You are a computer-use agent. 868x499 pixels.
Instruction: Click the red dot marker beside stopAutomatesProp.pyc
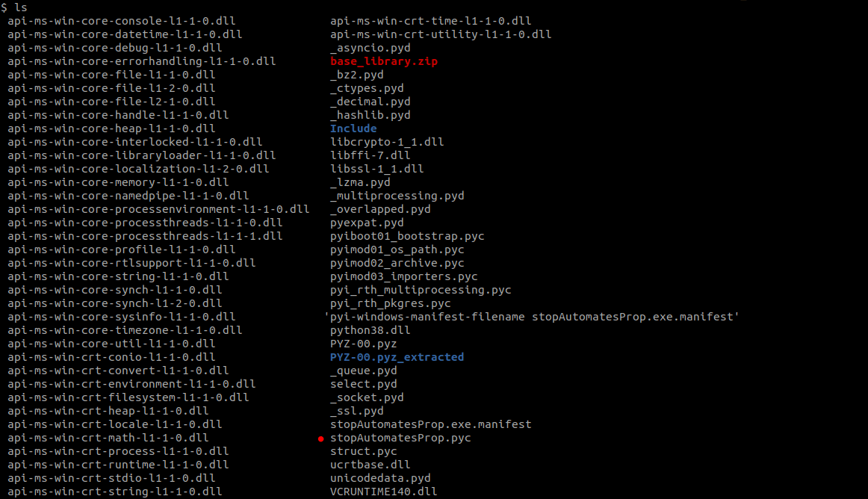[x=321, y=438]
